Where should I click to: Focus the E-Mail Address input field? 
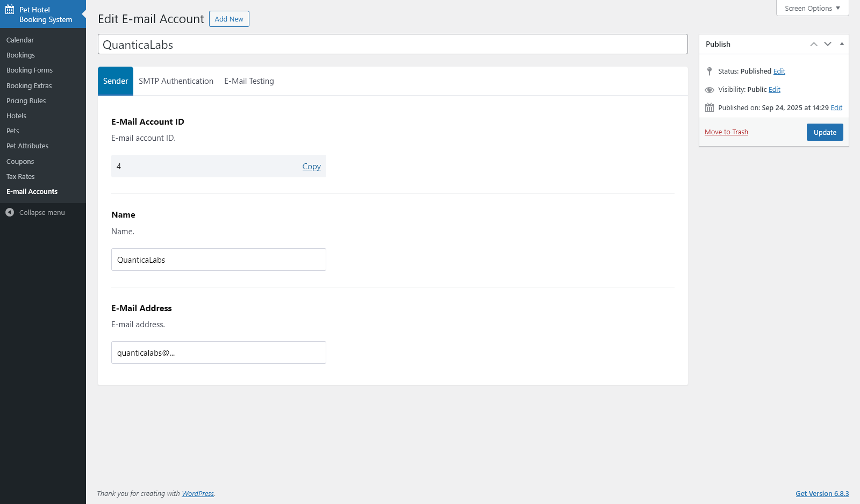click(219, 352)
